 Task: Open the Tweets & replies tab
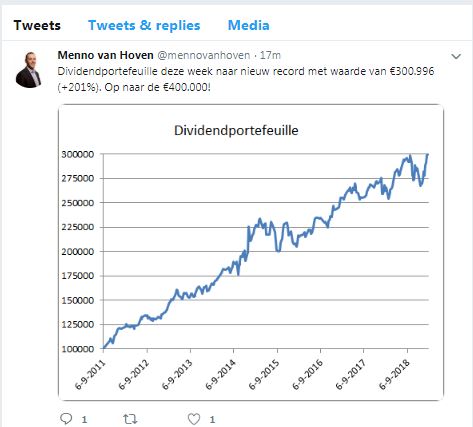144,25
